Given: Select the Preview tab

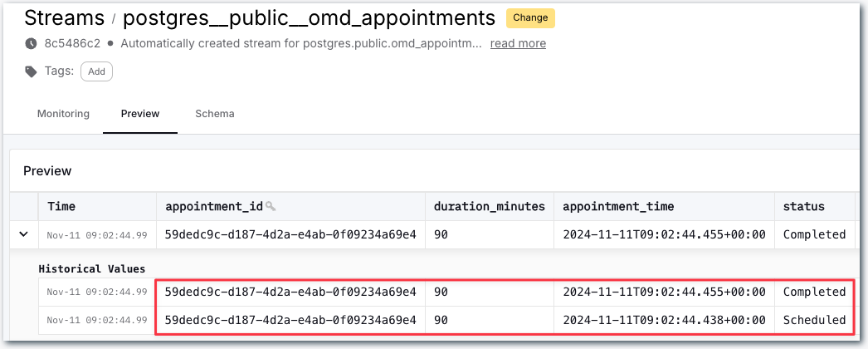Looking at the screenshot, I should click(139, 114).
